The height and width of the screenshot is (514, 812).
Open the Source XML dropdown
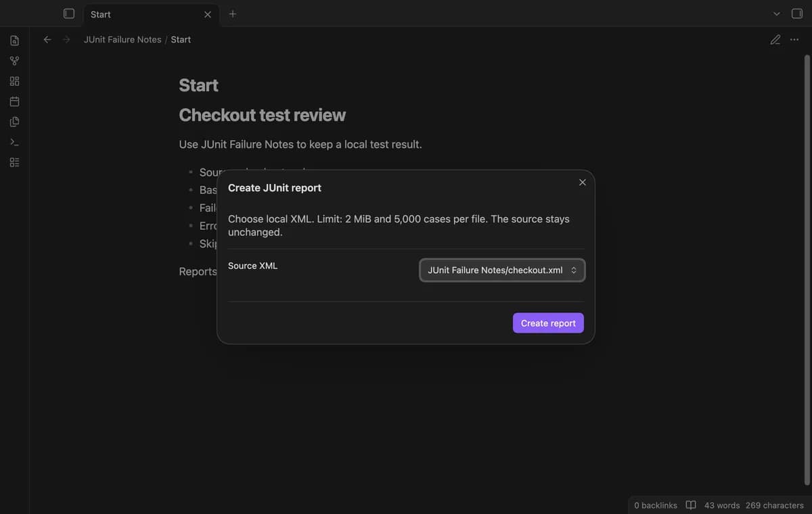[x=502, y=270]
